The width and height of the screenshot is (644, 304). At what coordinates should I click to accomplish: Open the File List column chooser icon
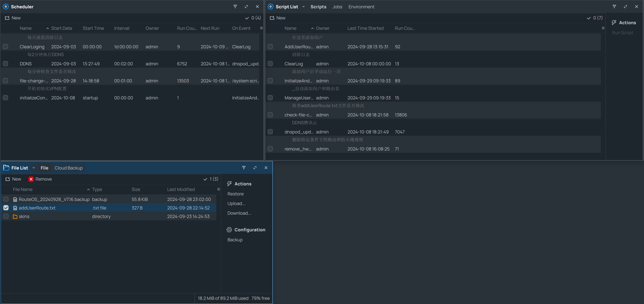pos(219,189)
